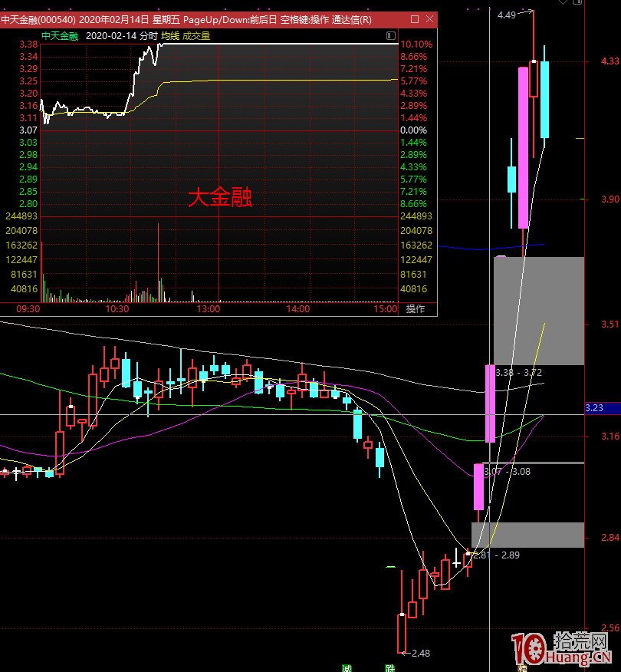Screen dimensions: 621x672
Task: Open the 操作 menu in the intraday popup
Action: [x=415, y=309]
